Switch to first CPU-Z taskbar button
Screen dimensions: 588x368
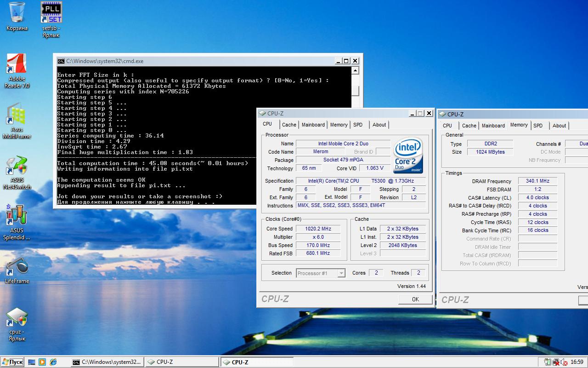[182, 362]
